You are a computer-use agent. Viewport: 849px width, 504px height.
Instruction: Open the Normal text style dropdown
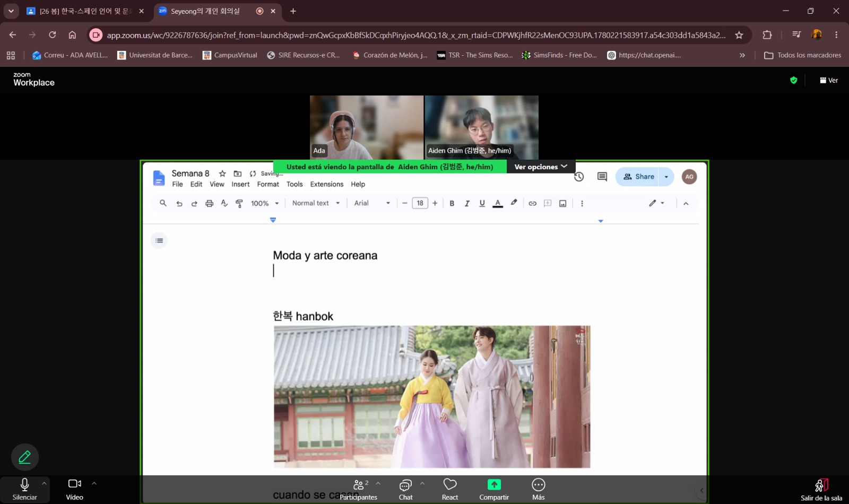pos(316,203)
